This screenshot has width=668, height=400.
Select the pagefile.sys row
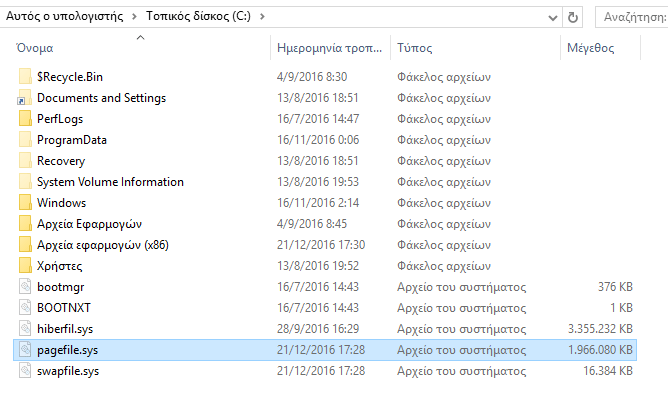(x=325, y=350)
